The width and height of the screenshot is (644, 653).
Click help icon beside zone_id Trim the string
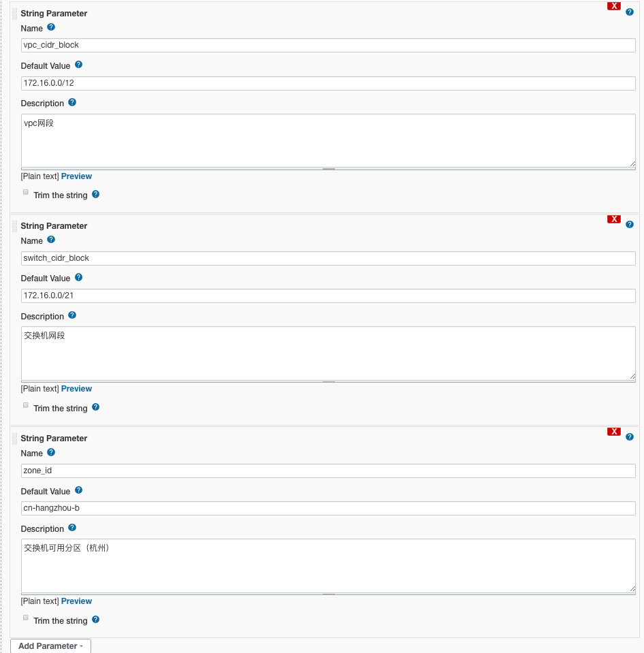[95, 619]
